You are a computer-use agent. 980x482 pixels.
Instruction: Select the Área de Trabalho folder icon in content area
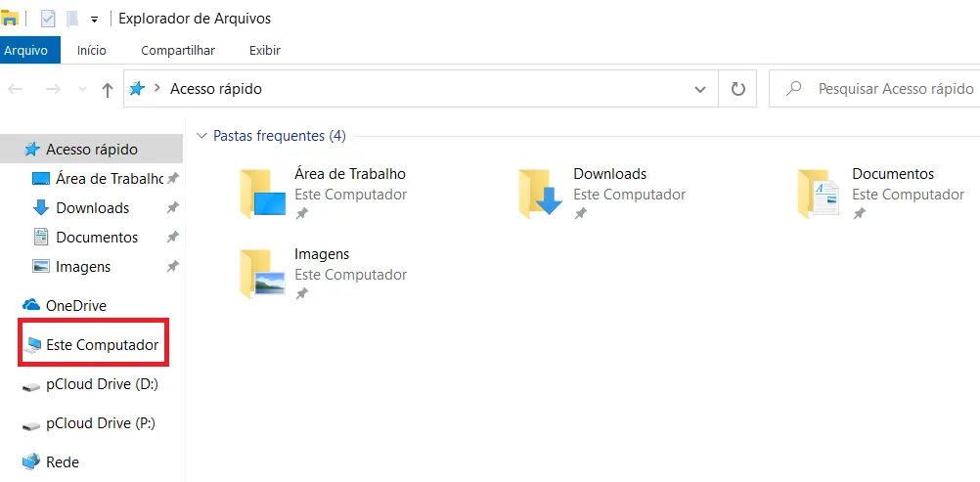263,194
